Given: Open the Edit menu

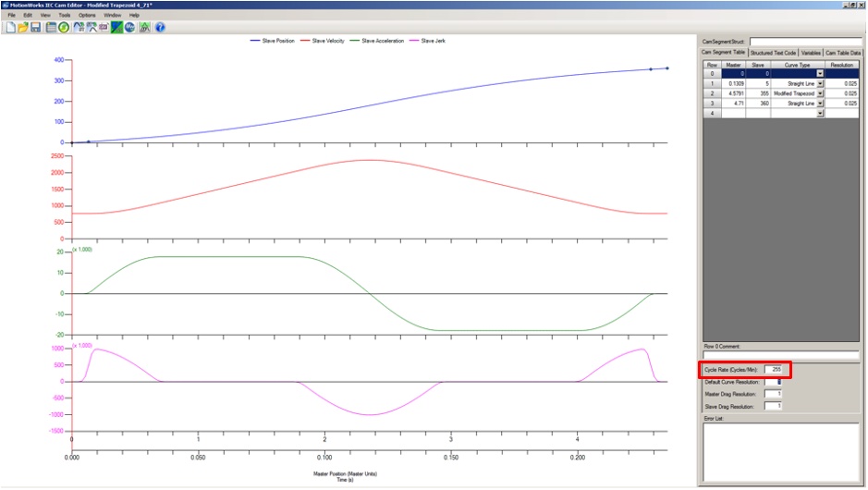Looking at the screenshot, I should point(28,15).
